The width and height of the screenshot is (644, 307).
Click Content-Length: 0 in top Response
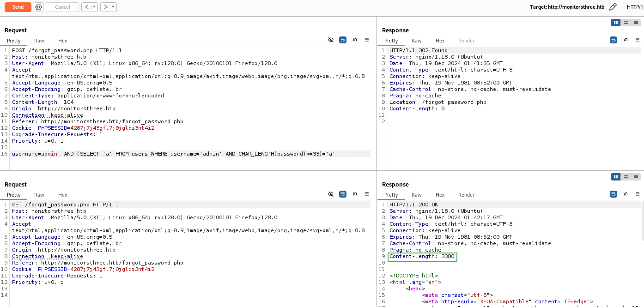point(417,108)
